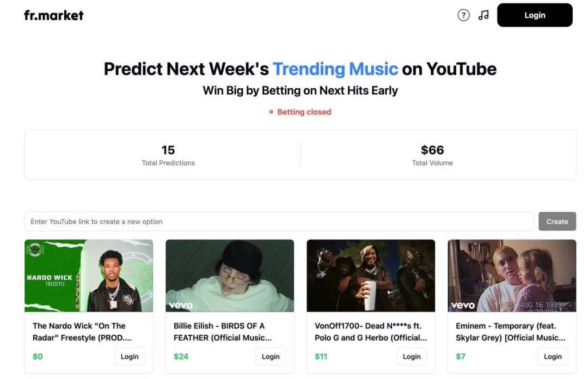Click the Nardo Wick "On The Radar" title
The image size is (588, 379).
tap(82, 332)
